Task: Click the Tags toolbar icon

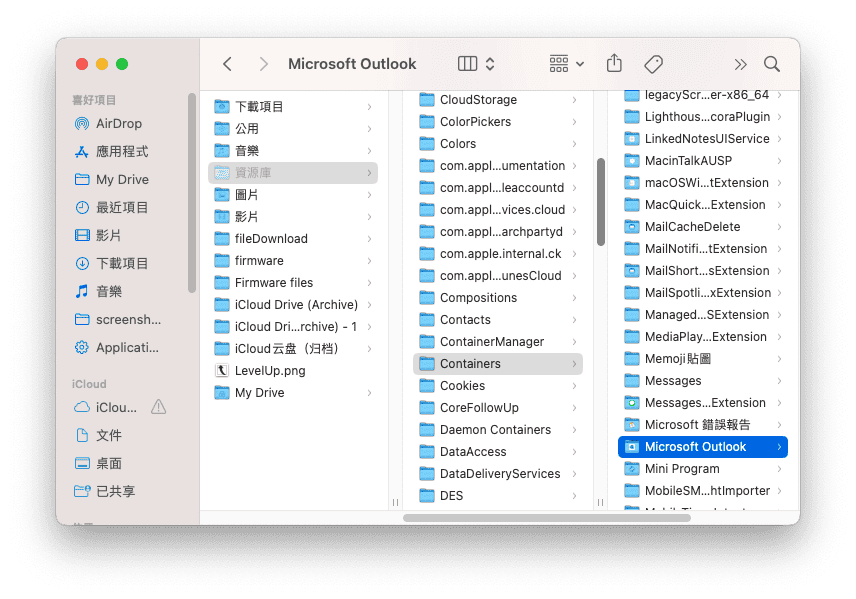Action: point(653,64)
